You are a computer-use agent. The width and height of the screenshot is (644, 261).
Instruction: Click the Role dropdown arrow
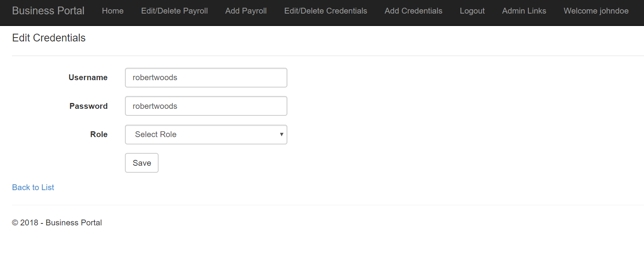282,135
